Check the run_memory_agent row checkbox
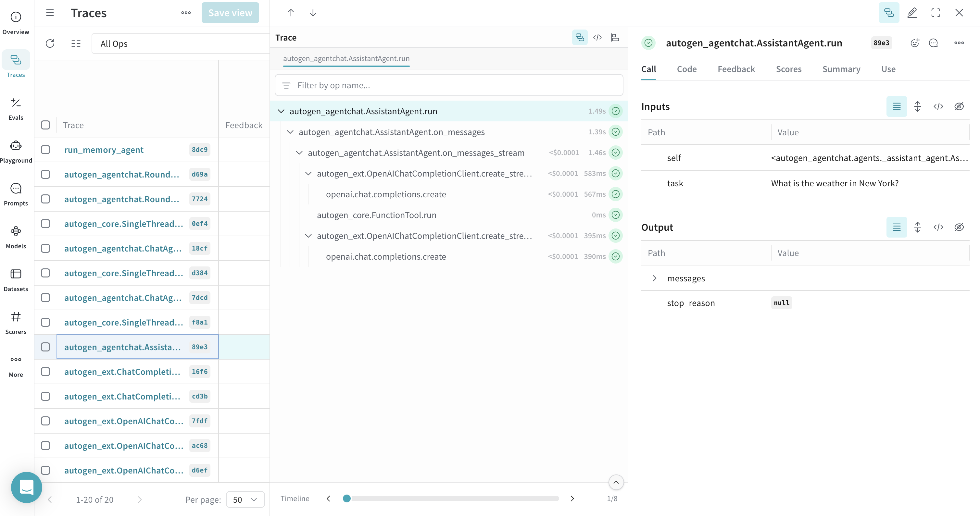This screenshot has width=980, height=516. pos(45,149)
